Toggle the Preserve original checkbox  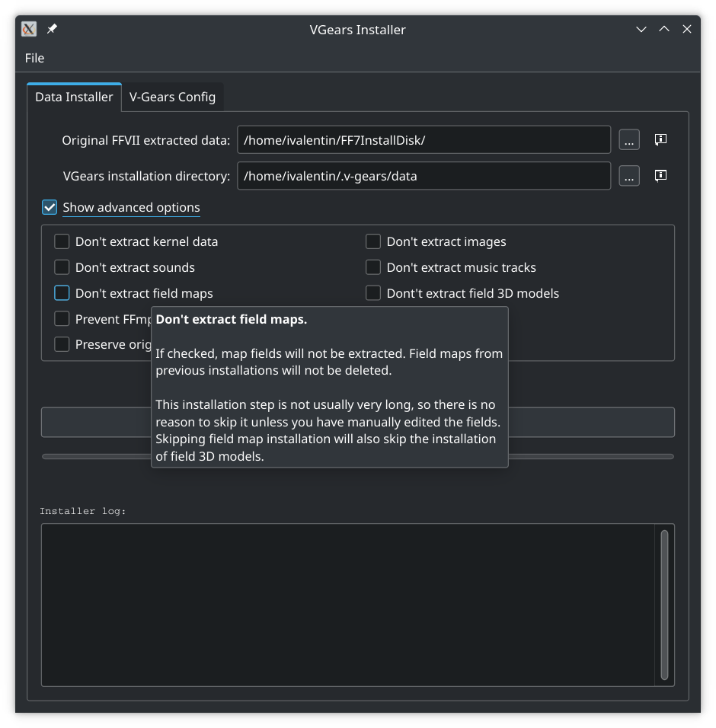pos(62,344)
